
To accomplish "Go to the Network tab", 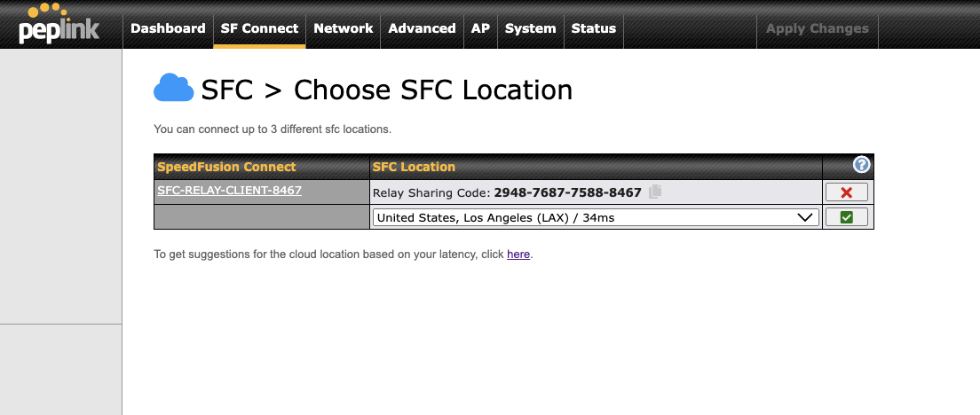I will pyautogui.click(x=343, y=28).
